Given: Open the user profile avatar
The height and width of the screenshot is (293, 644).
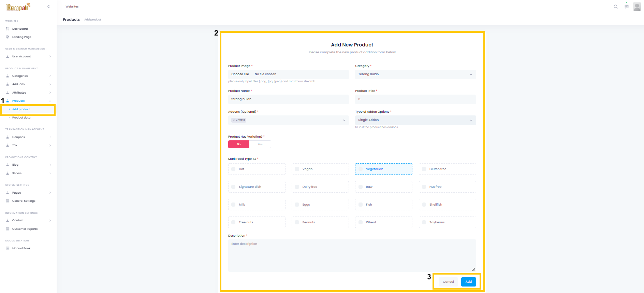Looking at the screenshot, I should click(636, 6).
